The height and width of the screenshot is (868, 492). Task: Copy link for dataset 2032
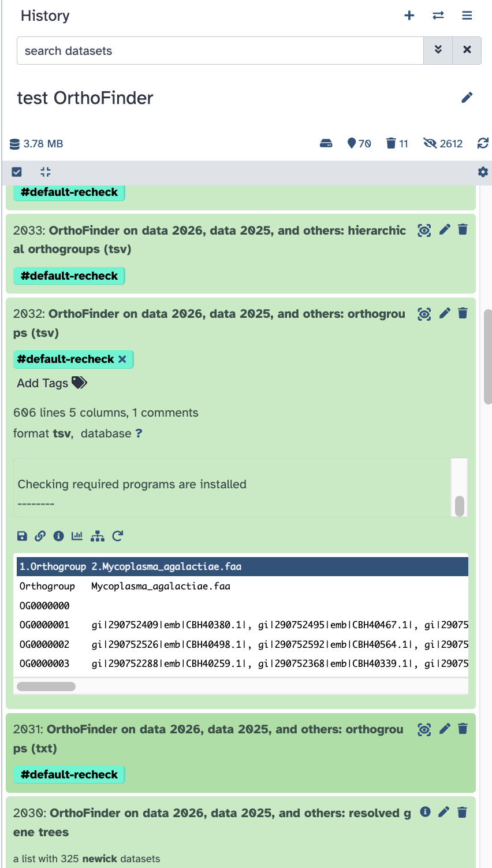pos(40,536)
